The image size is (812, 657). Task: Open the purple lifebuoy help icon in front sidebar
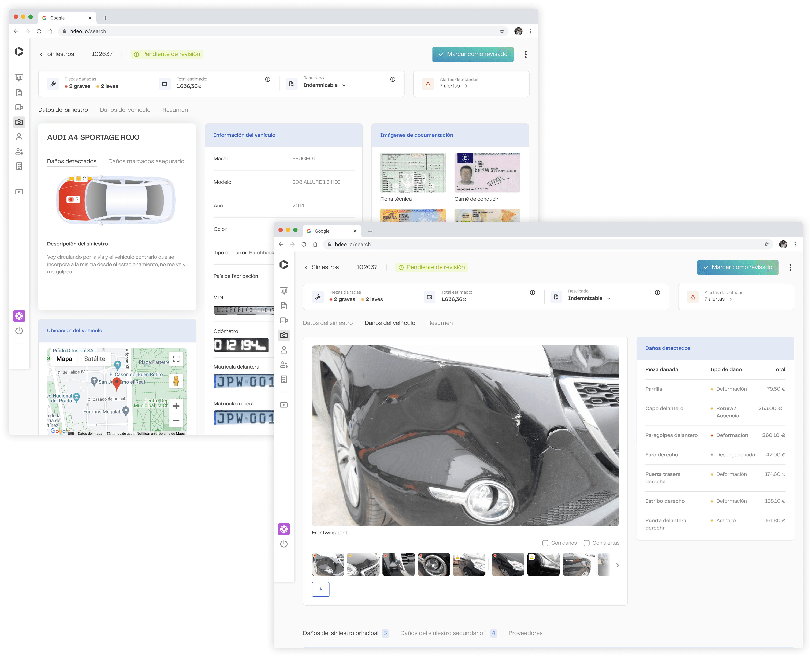284,529
